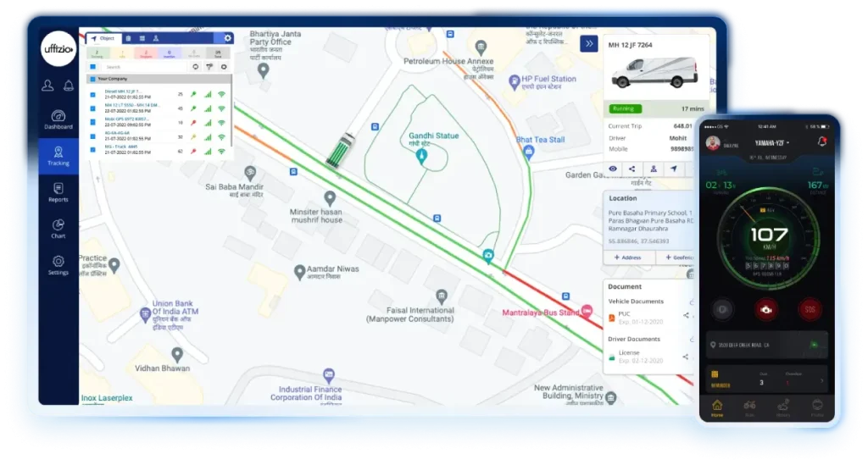Open the Chart section in the sidebar
Viewport: 868px width, 465px height.
point(58,229)
